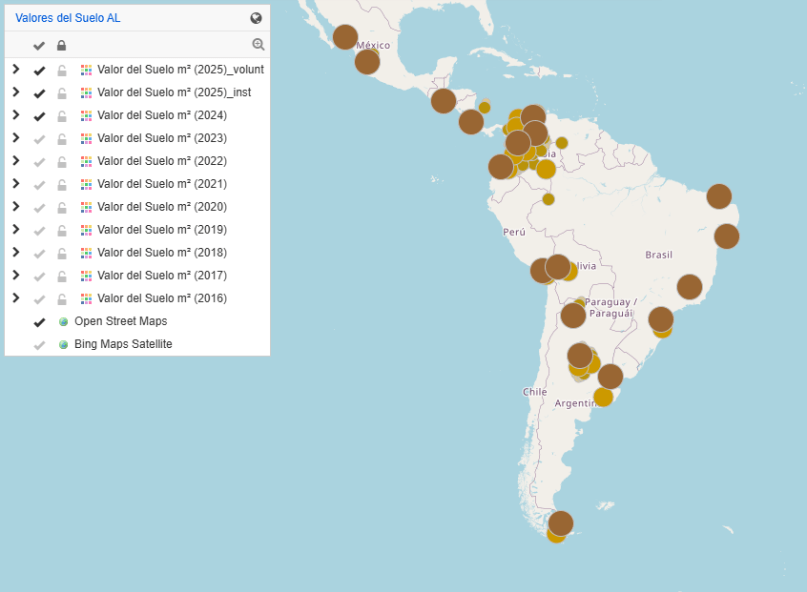Click the lock icon on the 2021 layer
The width and height of the screenshot is (807, 592).
61,185
